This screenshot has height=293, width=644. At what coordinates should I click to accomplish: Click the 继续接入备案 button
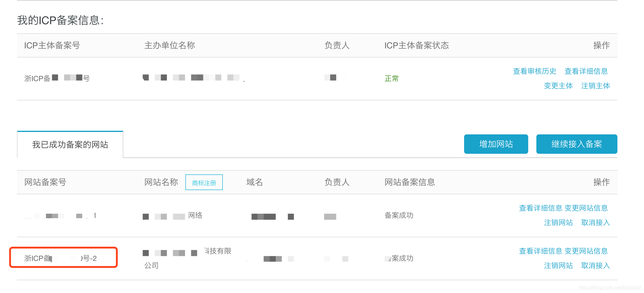[x=577, y=144]
